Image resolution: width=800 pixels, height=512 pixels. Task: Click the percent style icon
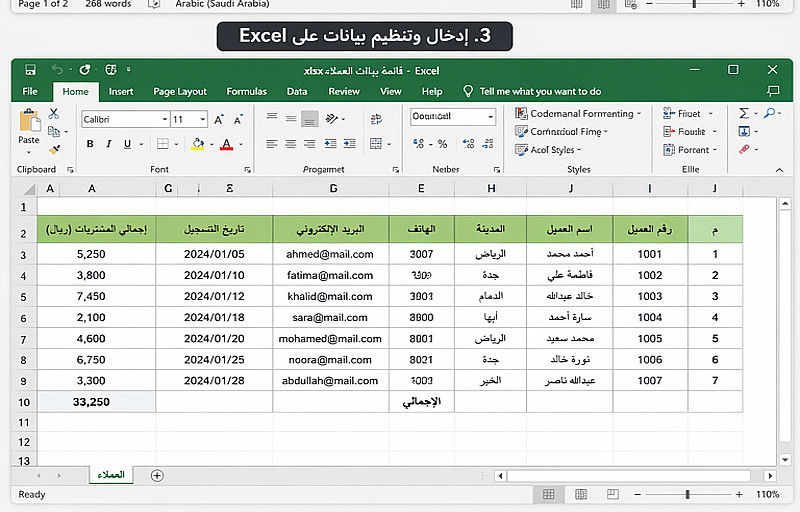tap(442, 144)
